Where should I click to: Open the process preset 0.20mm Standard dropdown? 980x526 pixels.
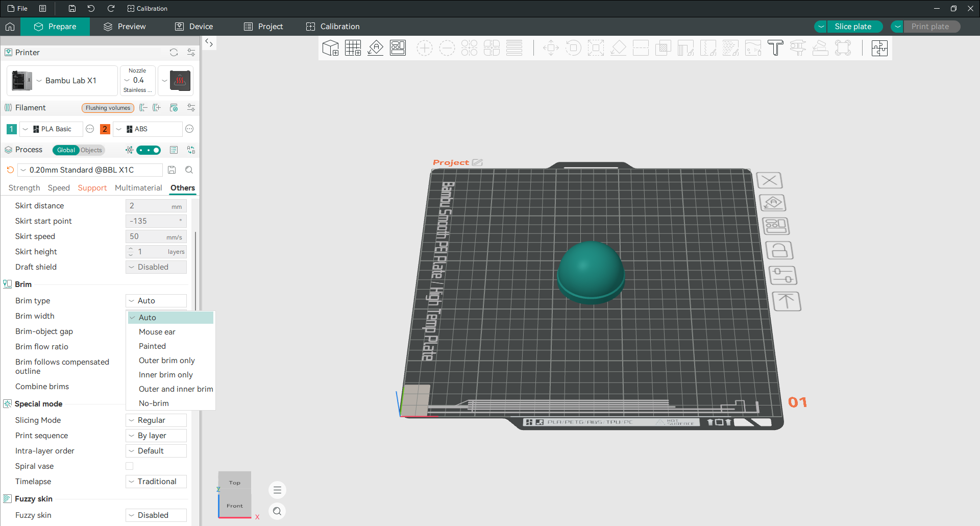(90, 170)
